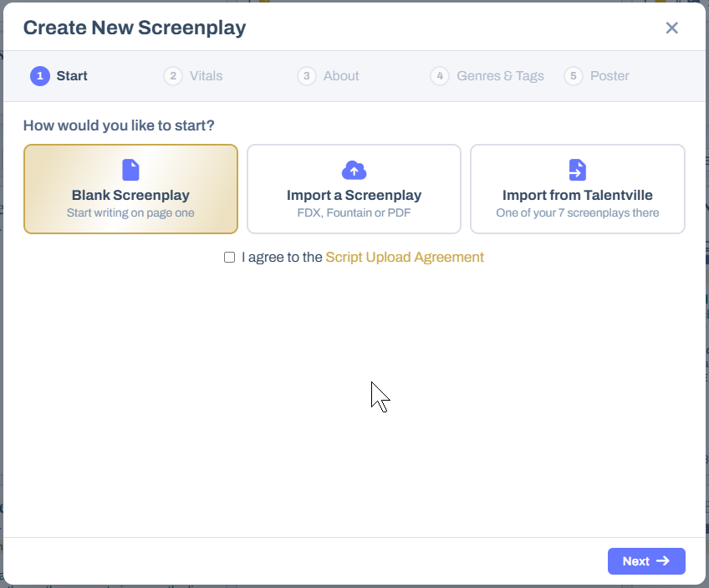Click the cloud upload import icon

click(354, 171)
